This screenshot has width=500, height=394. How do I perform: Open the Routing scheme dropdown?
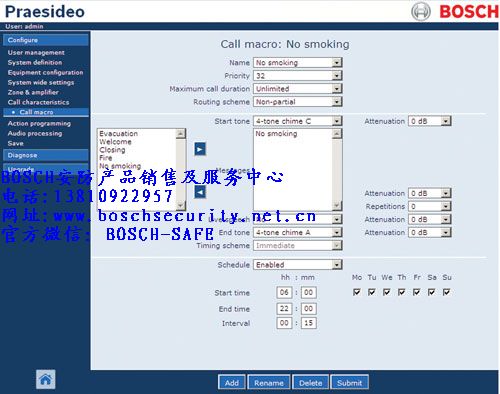(298, 102)
